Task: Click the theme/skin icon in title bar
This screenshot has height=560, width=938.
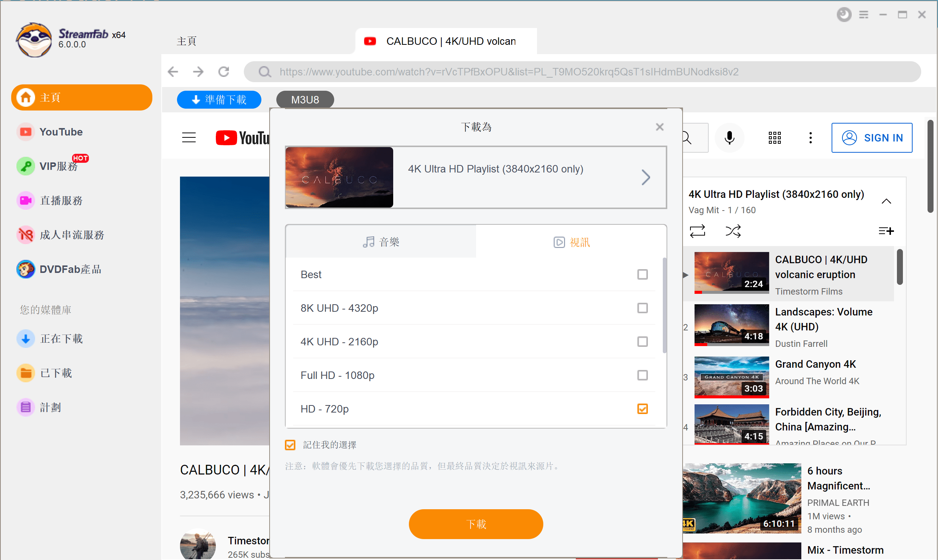Action: pos(844,15)
